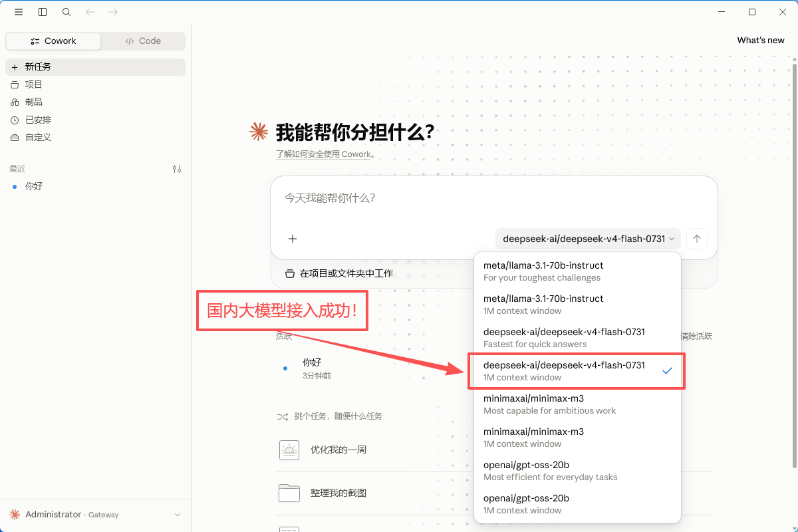
Task: Select deepseek-v4-flash-0731 Fastest for quick answers
Action: point(577,338)
